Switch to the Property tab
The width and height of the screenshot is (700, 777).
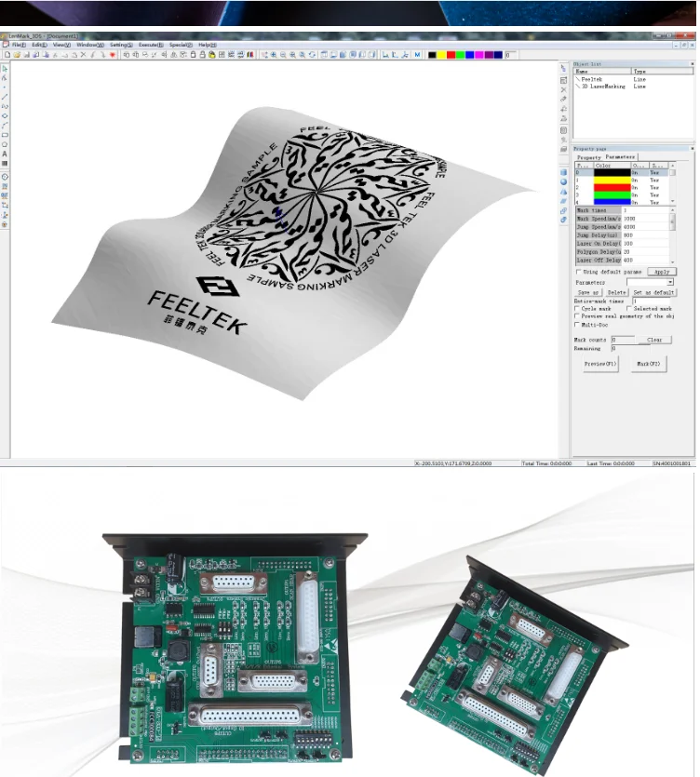(589, 157)
